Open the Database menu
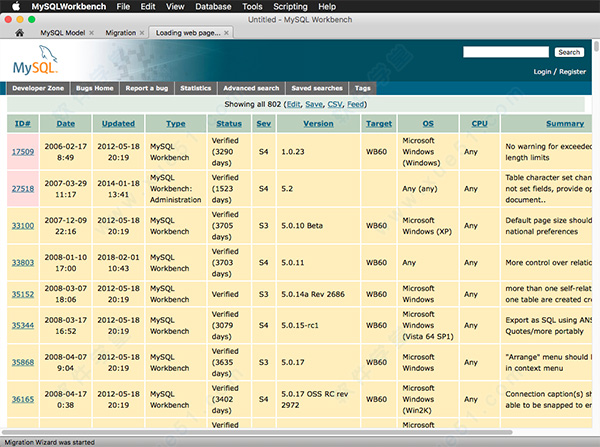Image resolution: width=600 pixels, height=447 pixels. pos(213,7)
